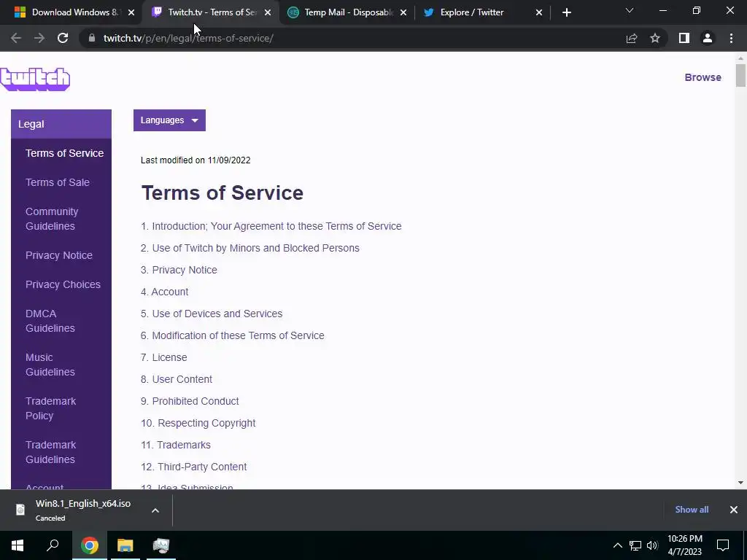This screenshot has height=560, width=747.
Task: Open Community Guidelines in sidebar
Action: (52, 219)
